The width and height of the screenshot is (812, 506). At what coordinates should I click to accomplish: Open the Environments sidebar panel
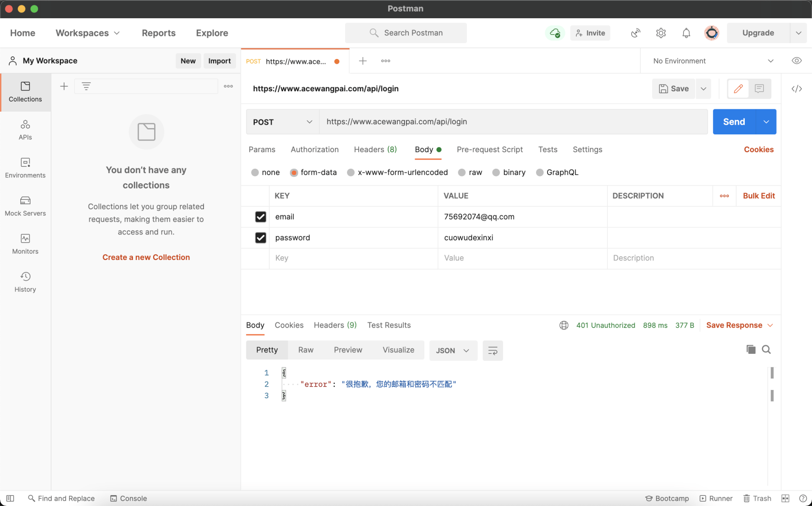pos(25,168)
